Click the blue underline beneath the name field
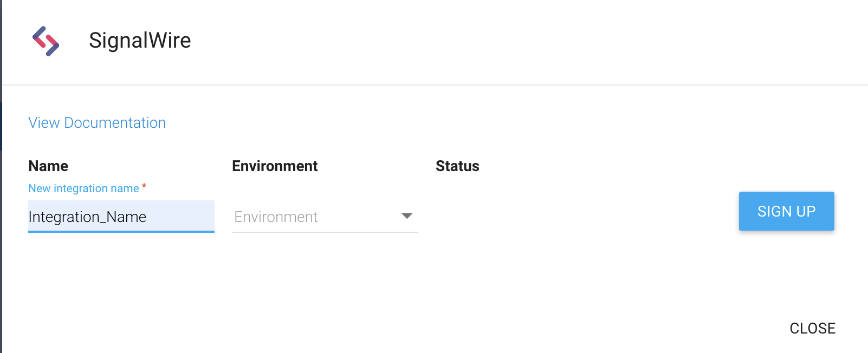Image resolution: width=868 pixels, height=353 pixels. coord(121,232)
